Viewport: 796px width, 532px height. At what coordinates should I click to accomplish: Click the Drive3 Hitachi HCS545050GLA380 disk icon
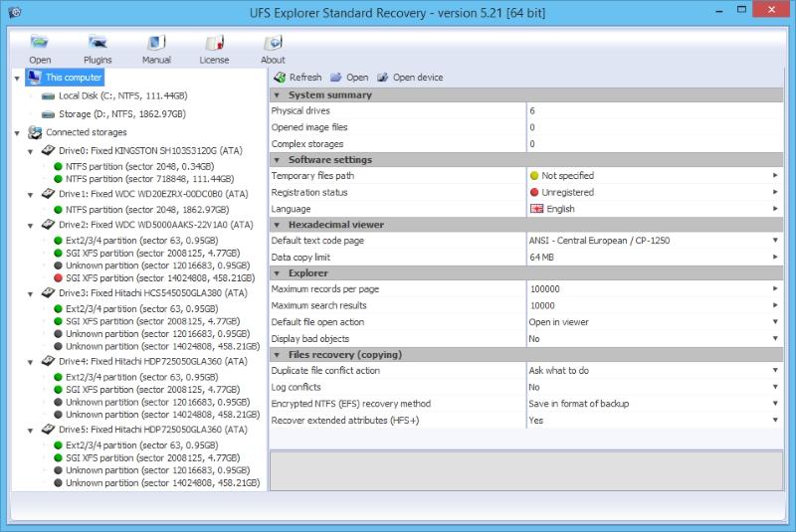(48, 292)
